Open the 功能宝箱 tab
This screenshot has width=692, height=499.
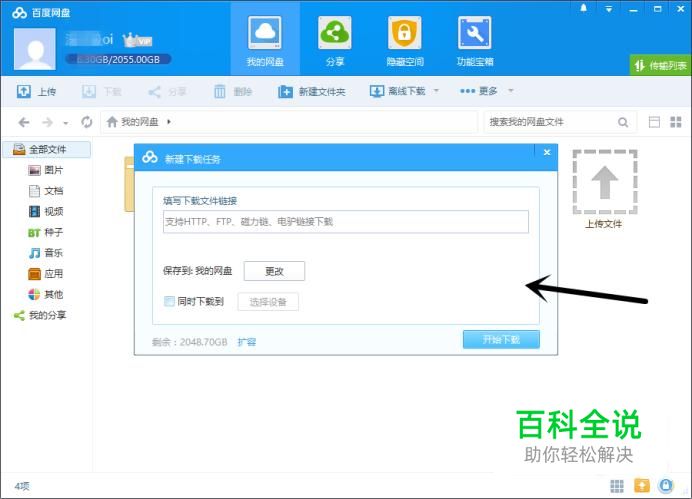pyautogui.click(x=475, y=41)
